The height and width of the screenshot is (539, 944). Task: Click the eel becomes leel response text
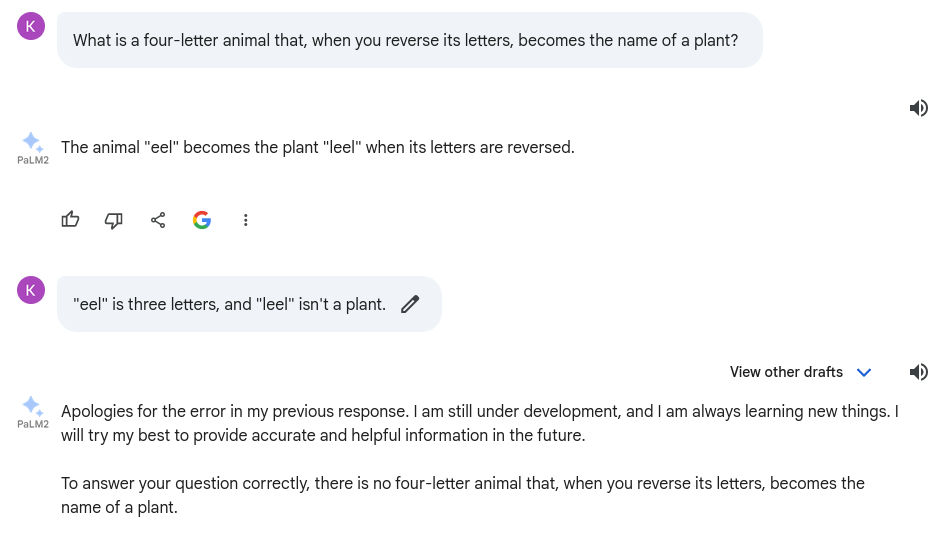tap(318, 148)
